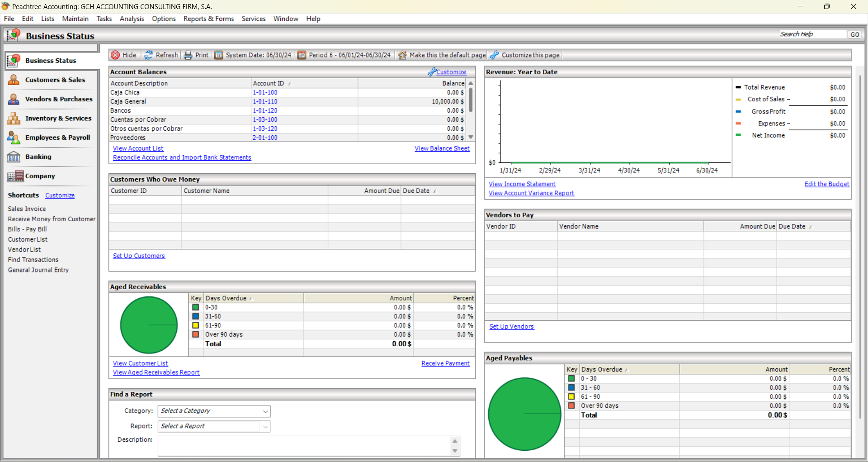Viewport: 868px width, 462px height.
Task: Open the Window menu
Action: tap(286, 19)
